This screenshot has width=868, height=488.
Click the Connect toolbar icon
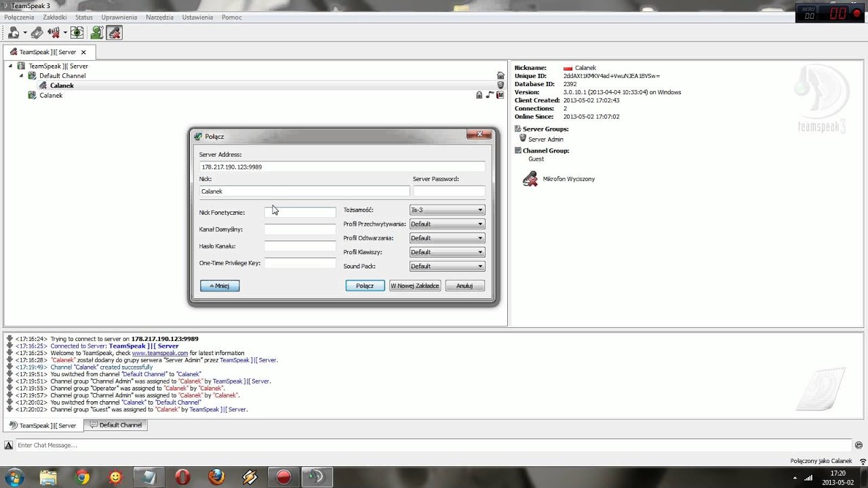click(x=14, y=33)
